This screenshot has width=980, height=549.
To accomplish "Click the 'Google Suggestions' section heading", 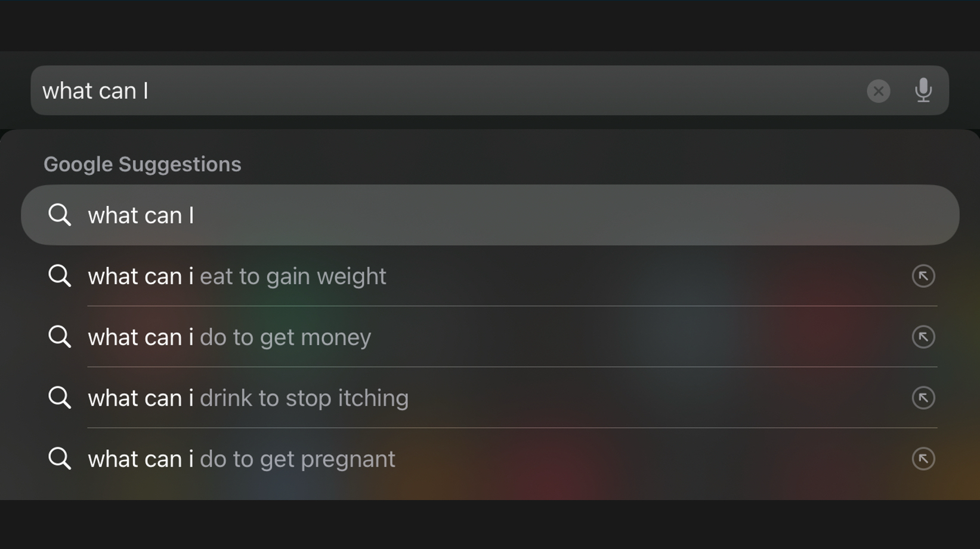I will pyautogui.click(x=142, y=164).
